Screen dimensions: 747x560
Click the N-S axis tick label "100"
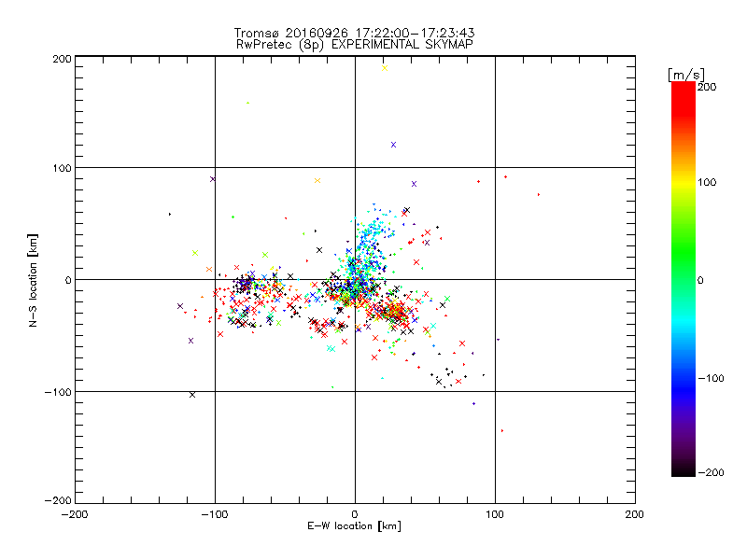coord(62,168)
